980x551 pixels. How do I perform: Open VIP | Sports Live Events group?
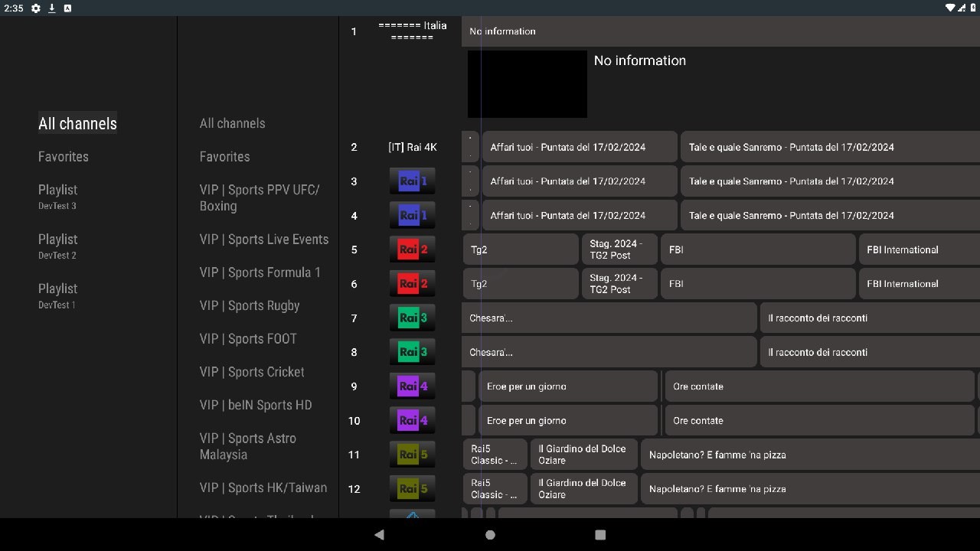tap(264, 240)
